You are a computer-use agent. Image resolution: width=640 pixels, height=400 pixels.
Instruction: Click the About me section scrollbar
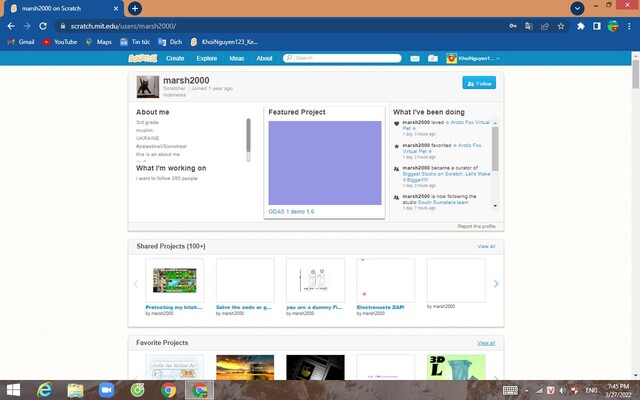(248, 140)
